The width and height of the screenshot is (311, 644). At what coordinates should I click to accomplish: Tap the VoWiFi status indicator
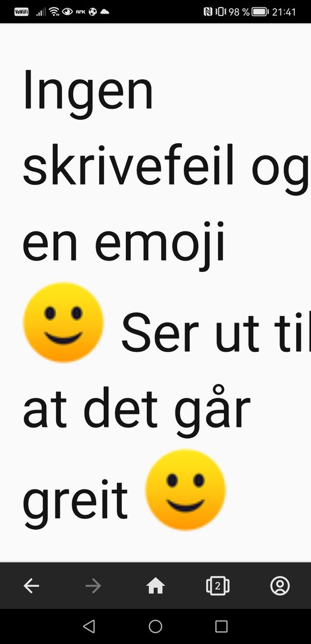pyautogui.click(x=21, y=12)
